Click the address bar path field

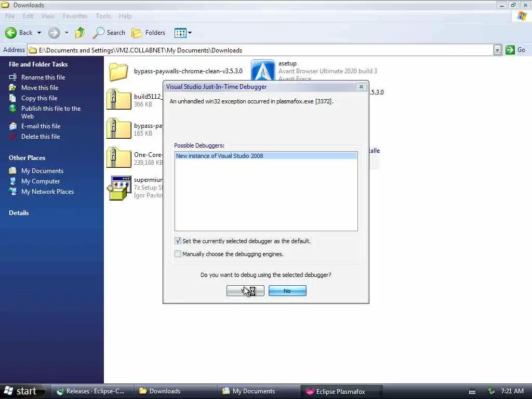point(261,50)
